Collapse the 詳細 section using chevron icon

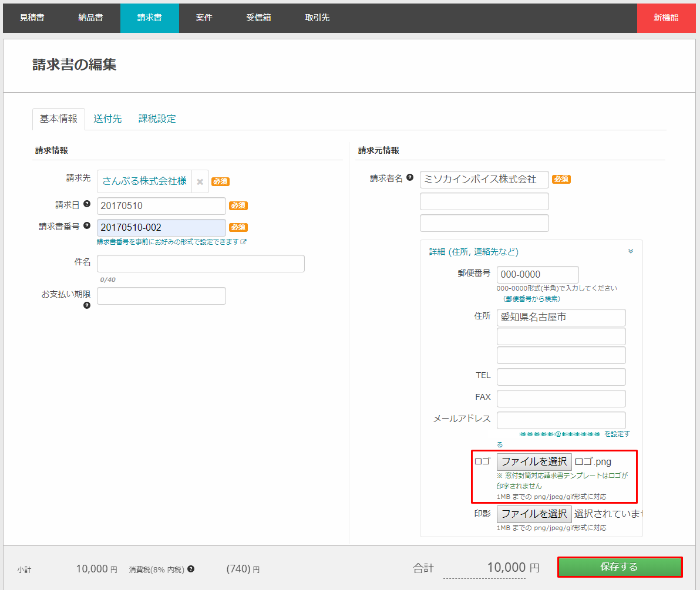[x=631, y=251]
